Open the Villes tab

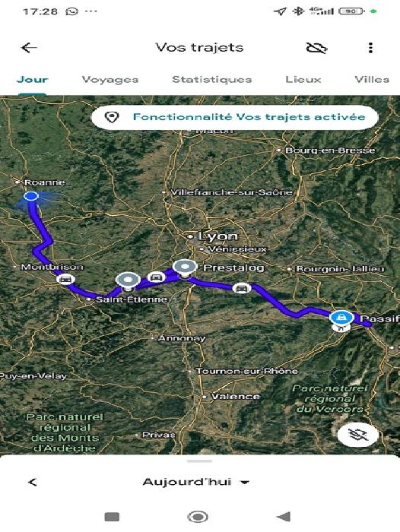point(372,79)
